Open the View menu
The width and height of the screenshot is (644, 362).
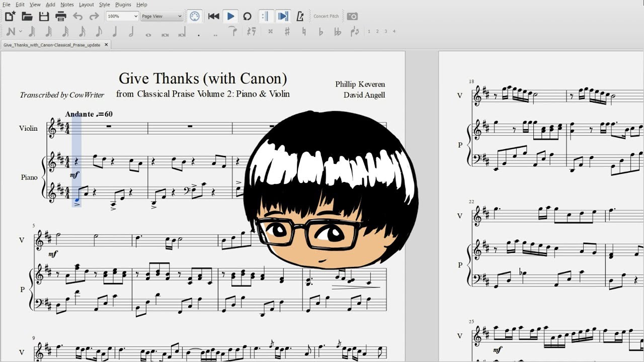(x=35, y=5)
